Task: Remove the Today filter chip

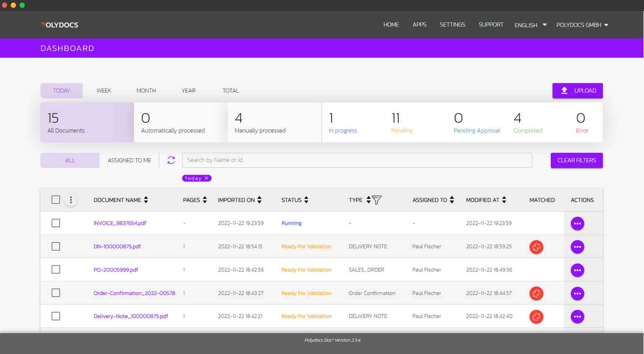Action: coord(206,178)
